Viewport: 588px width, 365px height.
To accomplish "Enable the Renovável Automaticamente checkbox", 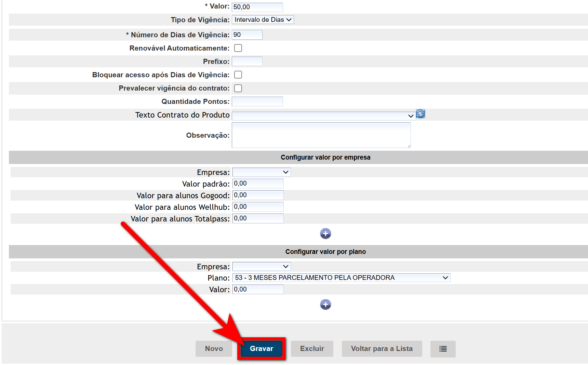I will (238, 48).
